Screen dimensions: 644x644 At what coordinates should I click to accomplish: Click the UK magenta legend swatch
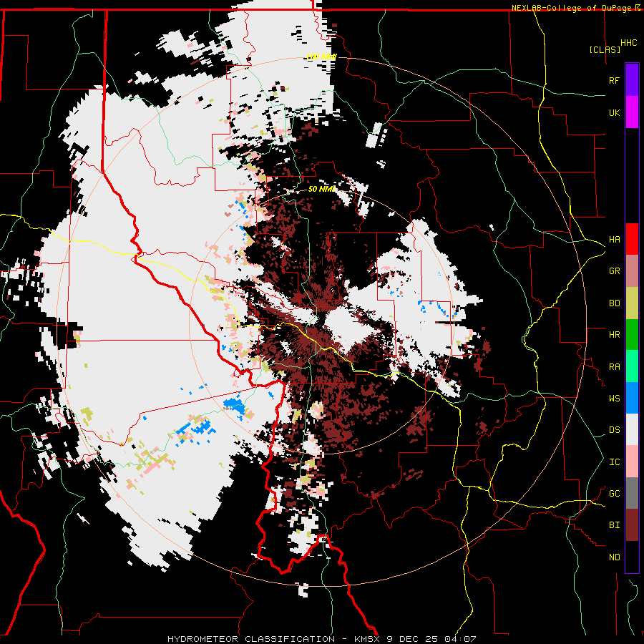pos(632,112)
